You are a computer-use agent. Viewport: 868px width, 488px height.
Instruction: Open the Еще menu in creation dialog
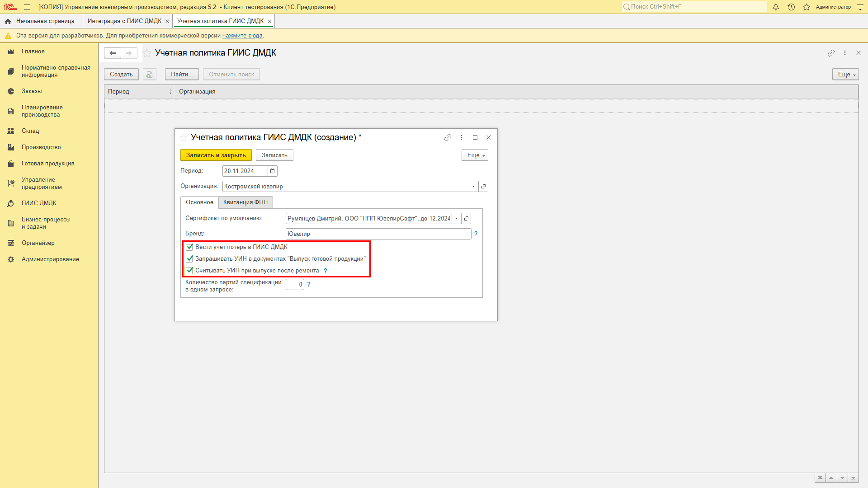(x=475, y=155)
